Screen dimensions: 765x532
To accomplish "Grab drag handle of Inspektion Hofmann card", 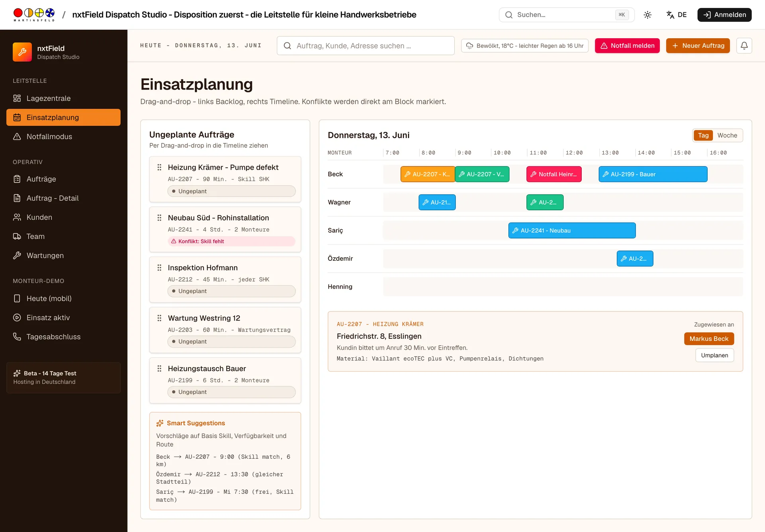I will tap(159, 268).
